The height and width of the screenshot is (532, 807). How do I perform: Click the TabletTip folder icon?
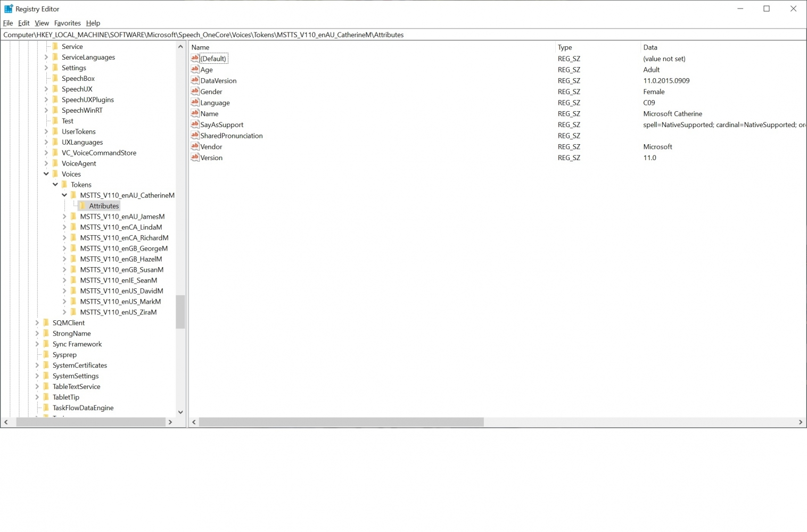click(46, 397)
